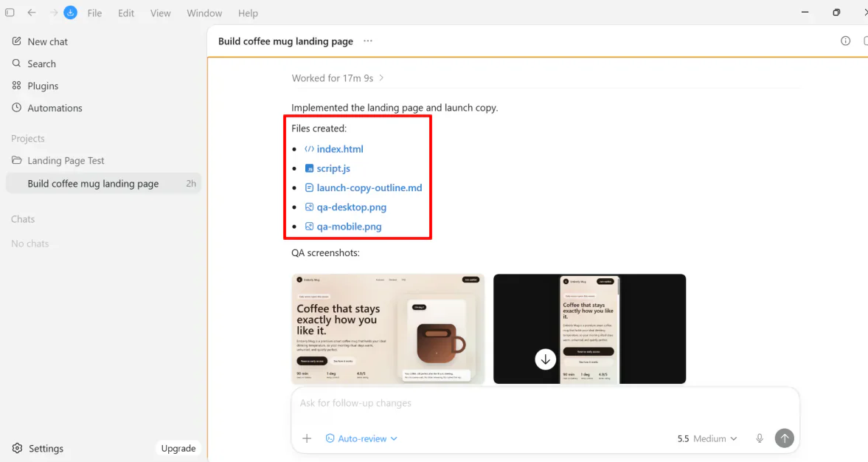Image resolution: width=868 pixels, height=462 pixels.
Task: Open the View menu
Action: pyautogui.click(x=160, y=13)
